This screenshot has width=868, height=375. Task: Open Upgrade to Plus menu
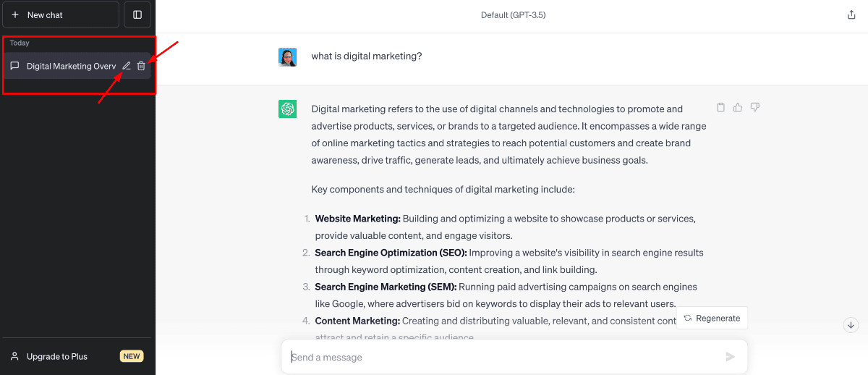point(57,356)
